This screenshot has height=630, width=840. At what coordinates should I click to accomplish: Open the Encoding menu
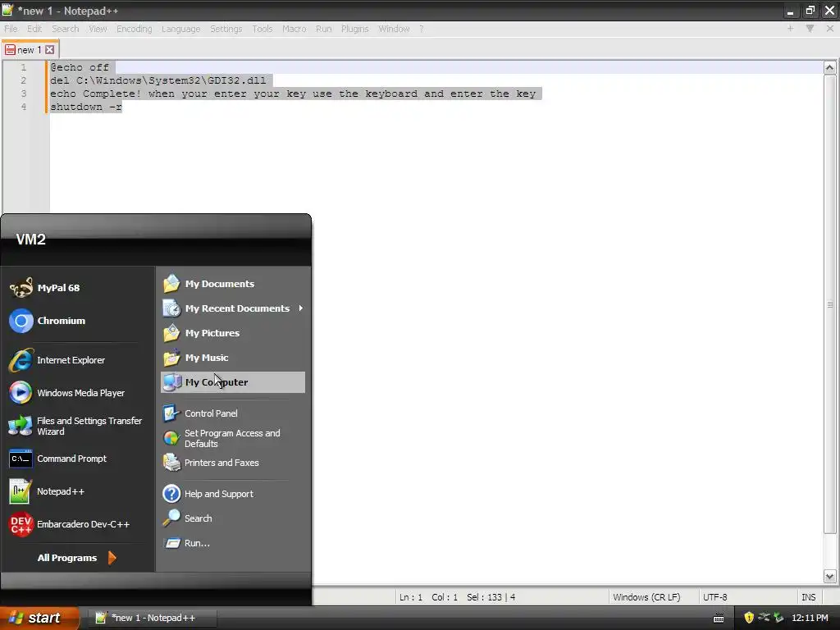click(134, 29)
